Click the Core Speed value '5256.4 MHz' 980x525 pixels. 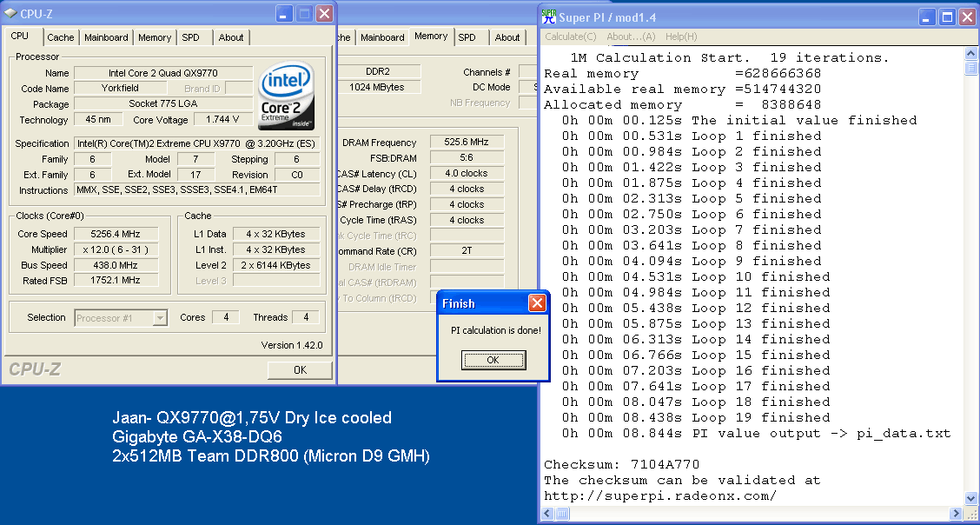point(116,234)
